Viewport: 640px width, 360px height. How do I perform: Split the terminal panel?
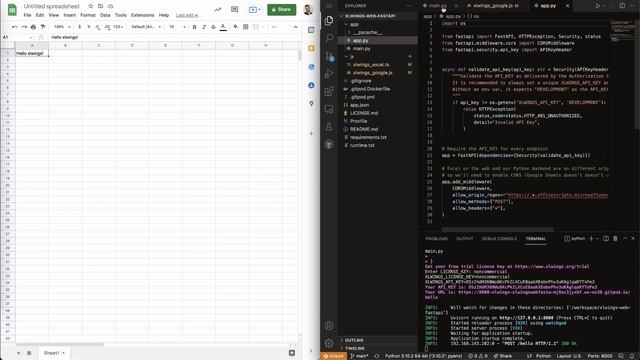point(606,238)
